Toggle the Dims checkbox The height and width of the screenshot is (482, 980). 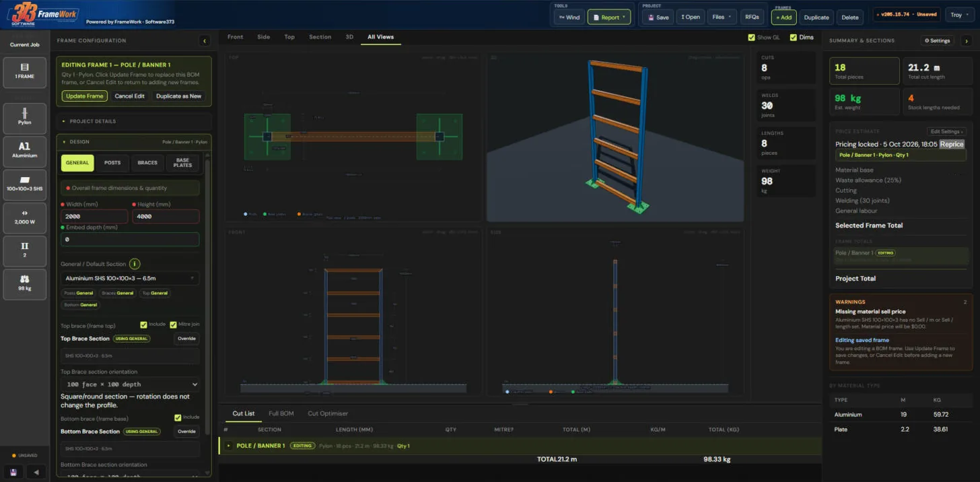click(793, 38)
